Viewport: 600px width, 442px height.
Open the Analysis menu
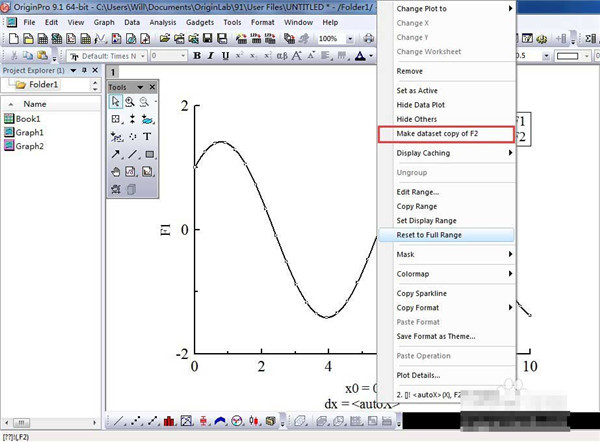point(163,22)
